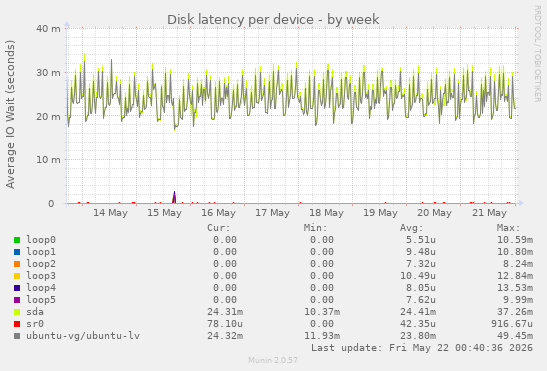Select the loop3 legend label
This screenshot has height=371, width=547.
pyautogui.click(x=41, y=276)
